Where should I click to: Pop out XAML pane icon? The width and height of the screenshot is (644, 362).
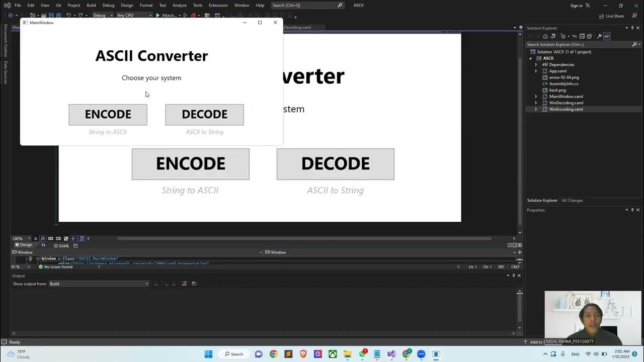point(75,245)
